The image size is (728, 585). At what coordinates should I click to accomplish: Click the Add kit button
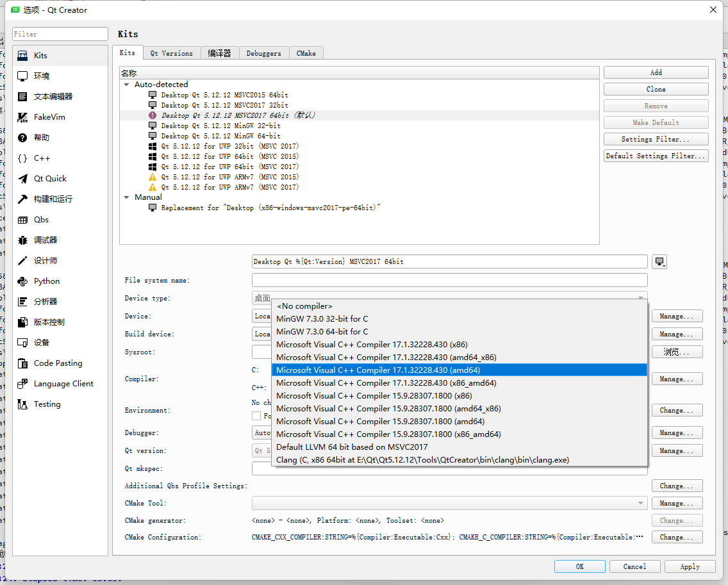click(656, 72)
